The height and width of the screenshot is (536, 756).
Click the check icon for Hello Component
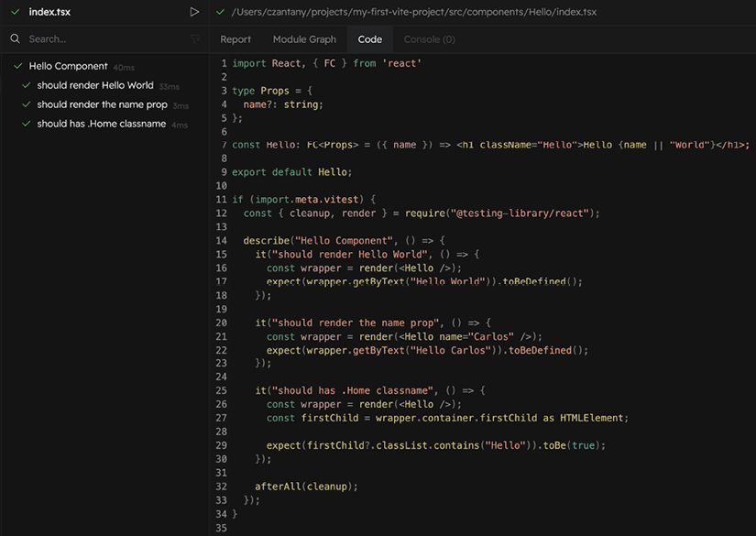click(18, 66)
